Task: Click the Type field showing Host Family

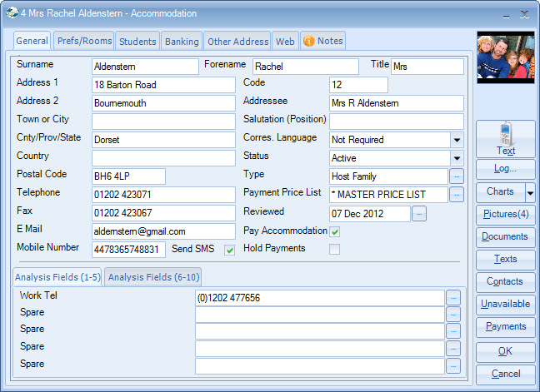Action: click(388, 176)
